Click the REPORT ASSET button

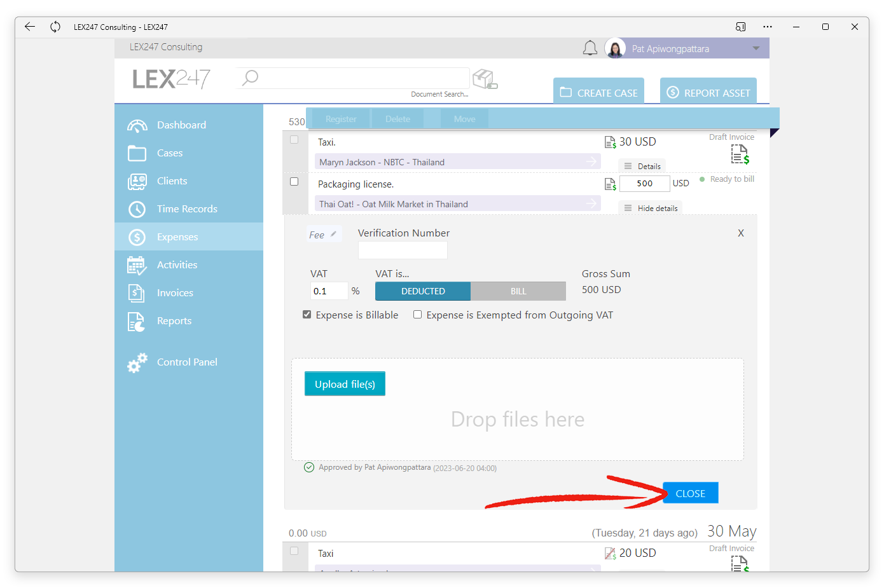[x=708, y=91]
